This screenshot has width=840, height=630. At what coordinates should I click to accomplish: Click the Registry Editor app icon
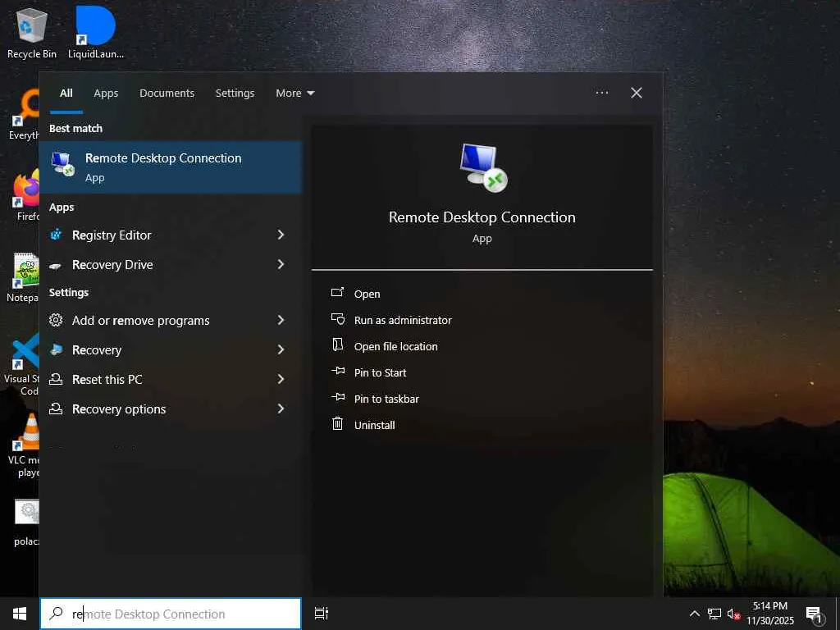[57, 235]
